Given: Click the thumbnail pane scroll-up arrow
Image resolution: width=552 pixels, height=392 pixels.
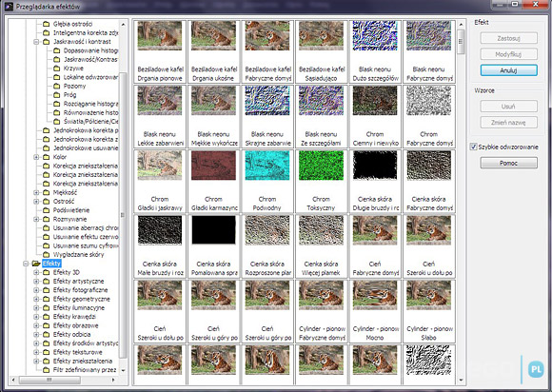Looking at the screenshot, I should (x=461, y=25).
